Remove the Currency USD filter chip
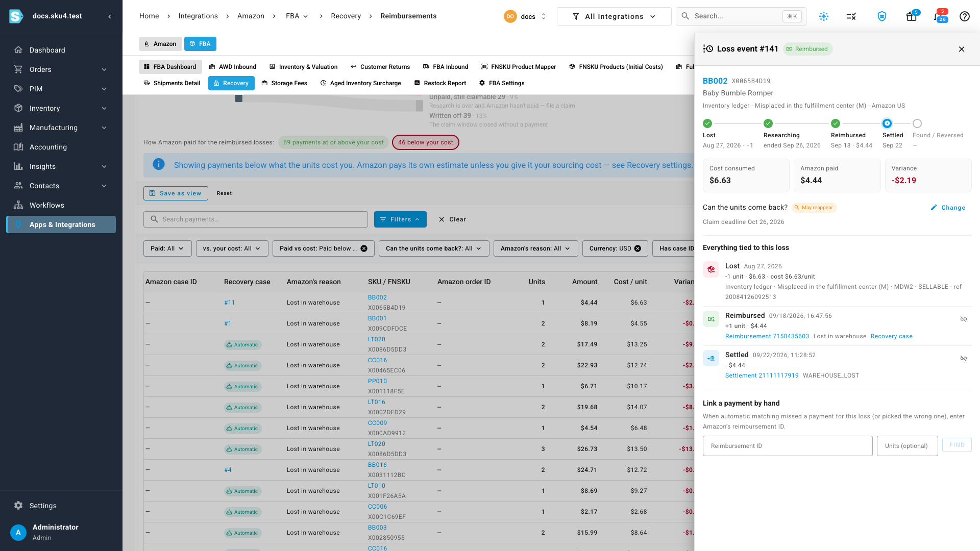The height and width of the screenshot is (551, 980). [x=638, y=248]
